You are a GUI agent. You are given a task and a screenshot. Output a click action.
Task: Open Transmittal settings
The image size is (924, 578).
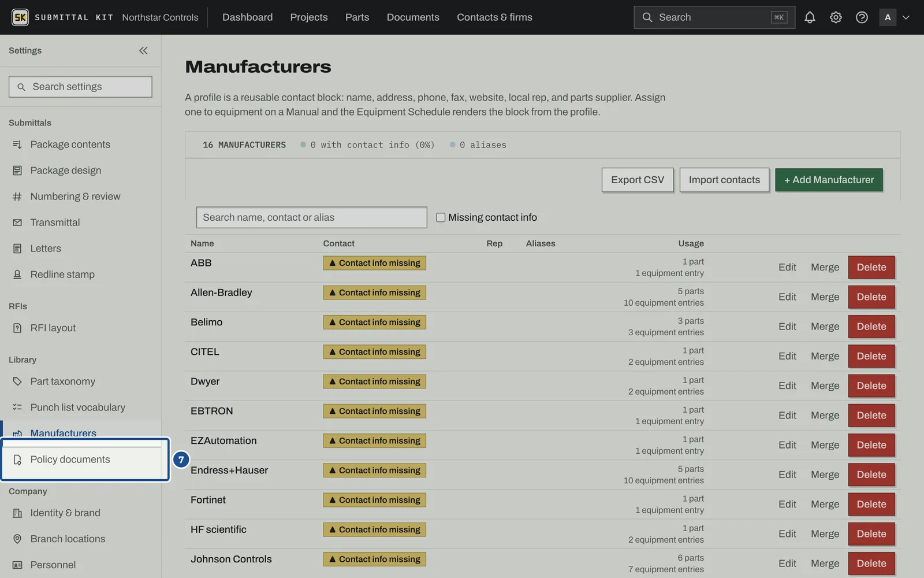point(80,223)
